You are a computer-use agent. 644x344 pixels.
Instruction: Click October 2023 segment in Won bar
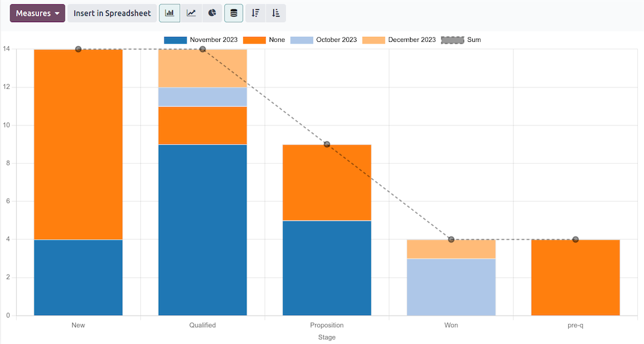click(451, 287)
